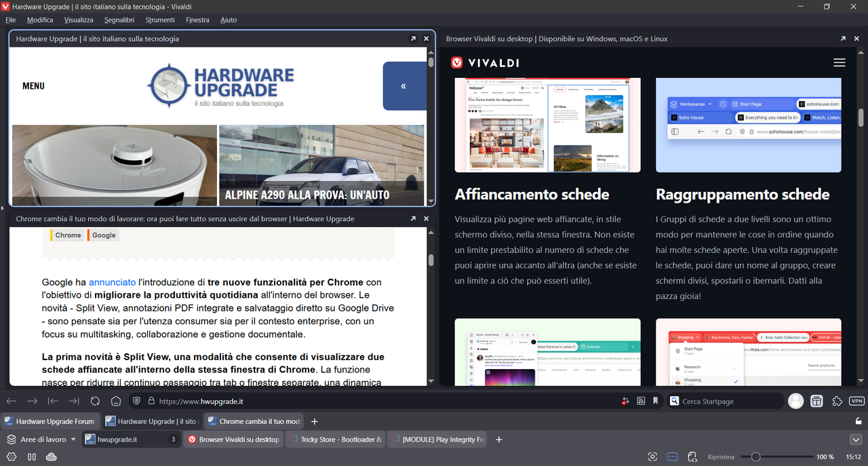Open the Segnalibri menu
Screen dimensions: 868x466
pos(119,20)
